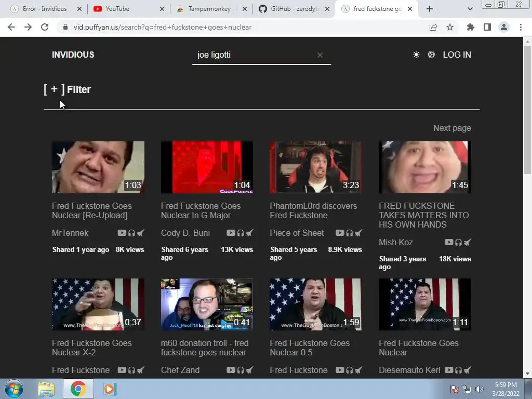Open Chef Zand channel link
The width and height of the screenshot is (532, 399).
(x=180, y=370)
